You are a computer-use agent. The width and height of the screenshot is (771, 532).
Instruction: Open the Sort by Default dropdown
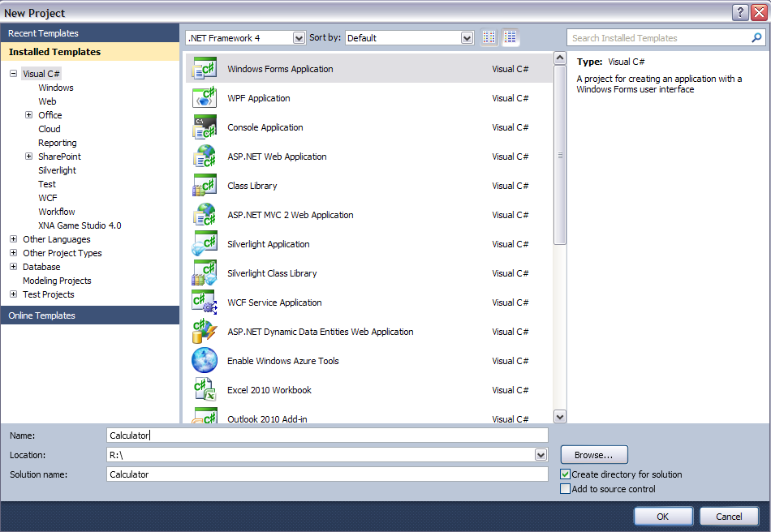pos(467,38)
